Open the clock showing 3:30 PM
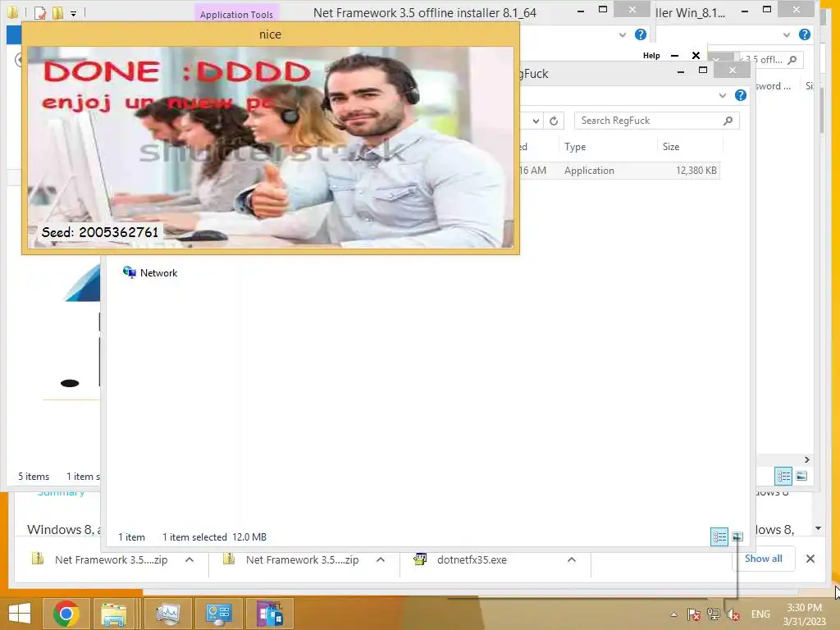 (x=804, y=614)
